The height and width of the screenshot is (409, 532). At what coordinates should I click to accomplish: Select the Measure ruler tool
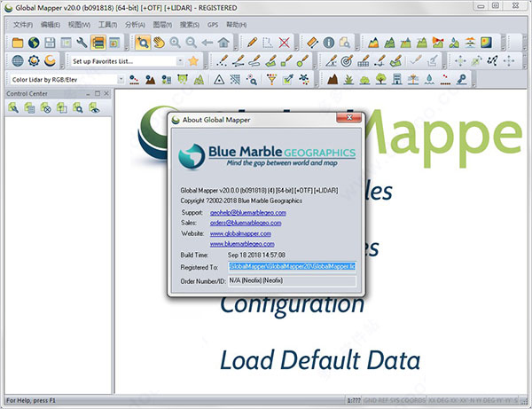click(x=312, y=43)
